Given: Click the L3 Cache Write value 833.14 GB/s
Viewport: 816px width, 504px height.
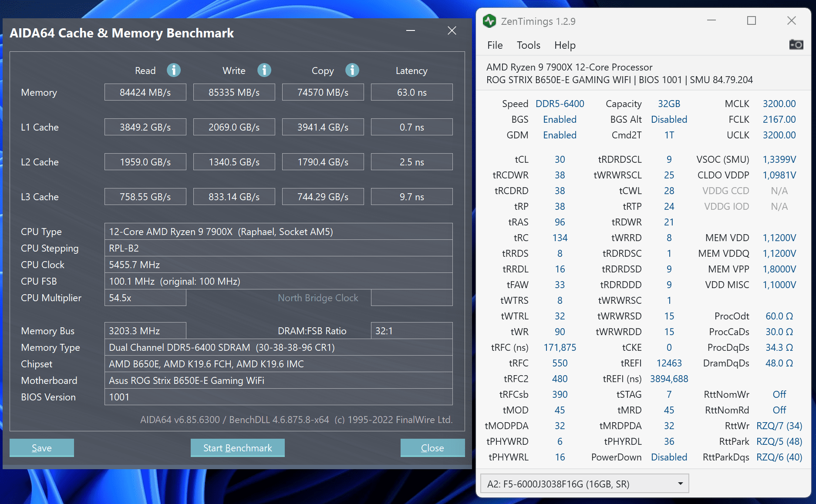Looking at the screenshot, I should (234, 197).
